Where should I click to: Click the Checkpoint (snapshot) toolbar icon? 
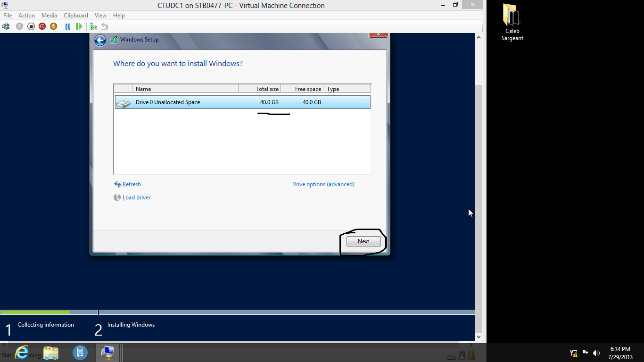pyautogui.click(x=93, y=26)
